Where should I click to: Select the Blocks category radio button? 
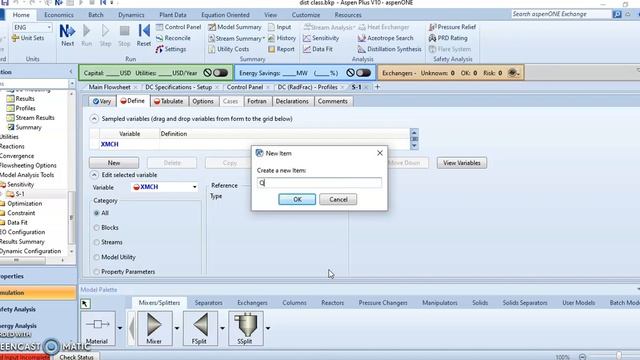[x=96, y=228]
